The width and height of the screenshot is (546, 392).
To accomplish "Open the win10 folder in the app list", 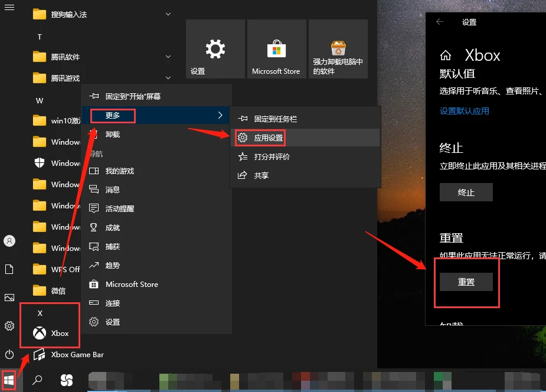I will [56, 120].
